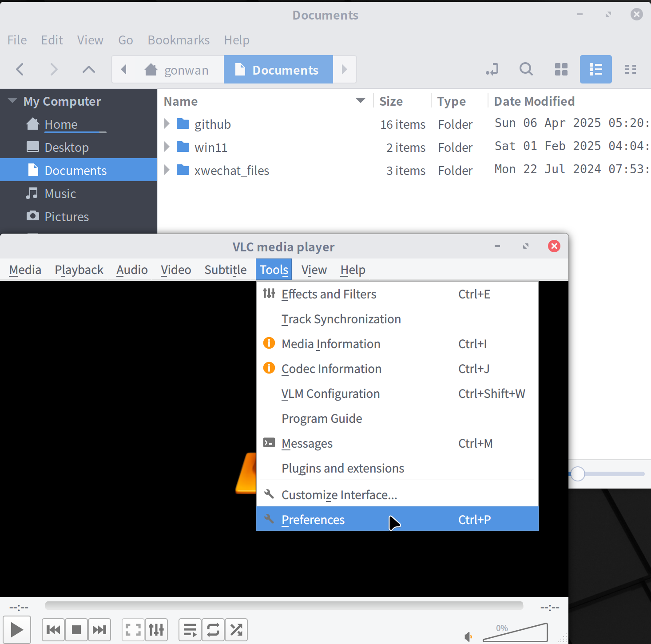Screen dimensions: 651x644
Task: Click the zoom slider behind VLC
Action: [x=607, y=474]
